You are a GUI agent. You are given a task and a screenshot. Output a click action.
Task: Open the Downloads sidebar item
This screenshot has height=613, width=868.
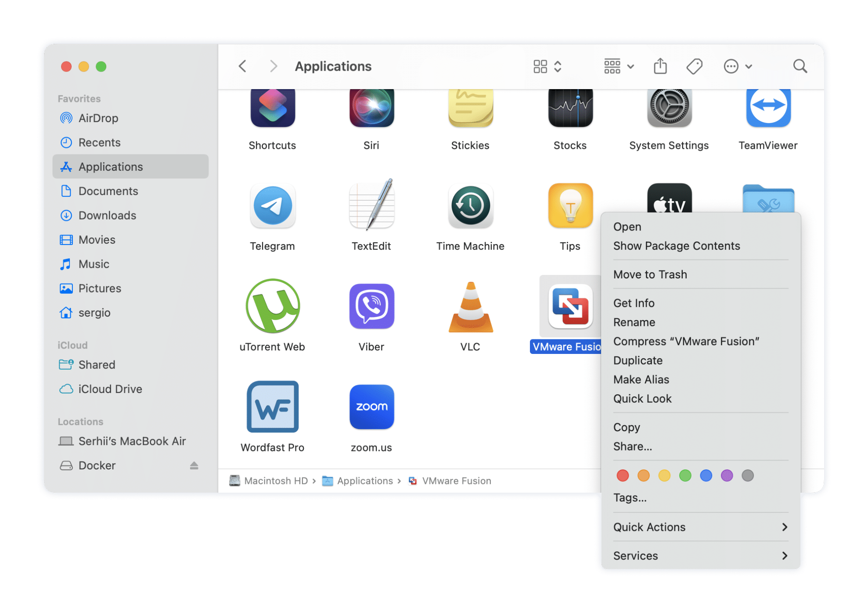coord(107,215)
